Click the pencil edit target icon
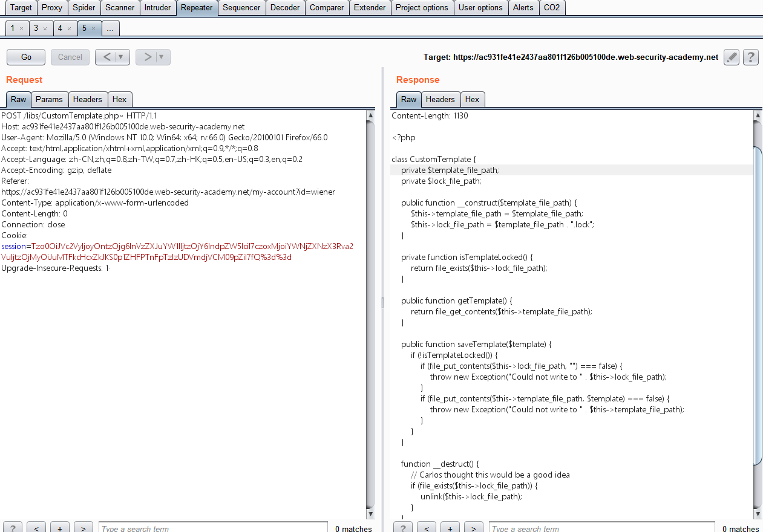Screen dimensions: 763x532 pos(732,57)
